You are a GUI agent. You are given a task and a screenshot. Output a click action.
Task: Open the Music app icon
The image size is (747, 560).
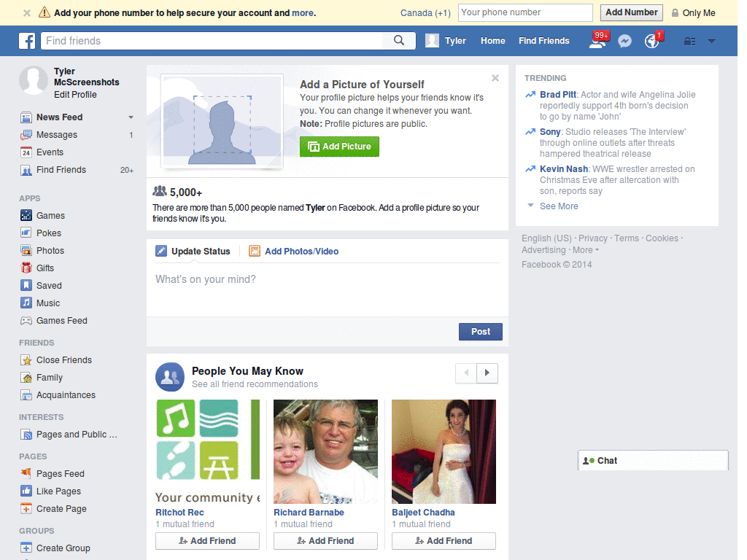[26, 303]
